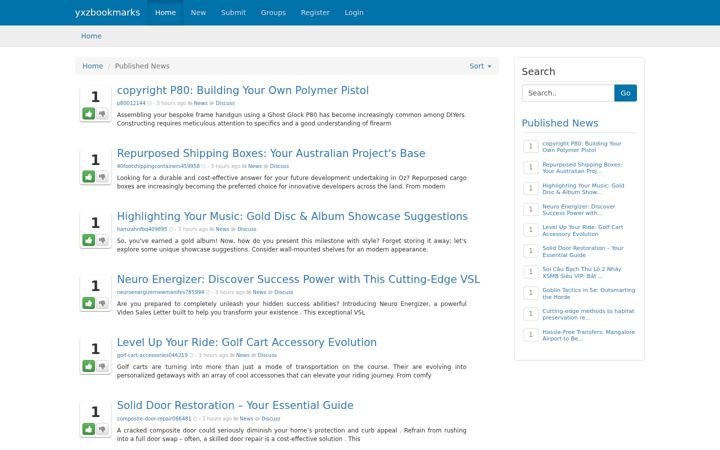Viewport: 720px width, 450px height.
Task: Open sidebar link Level Up Your Ride
Action: tap(583, 231)
